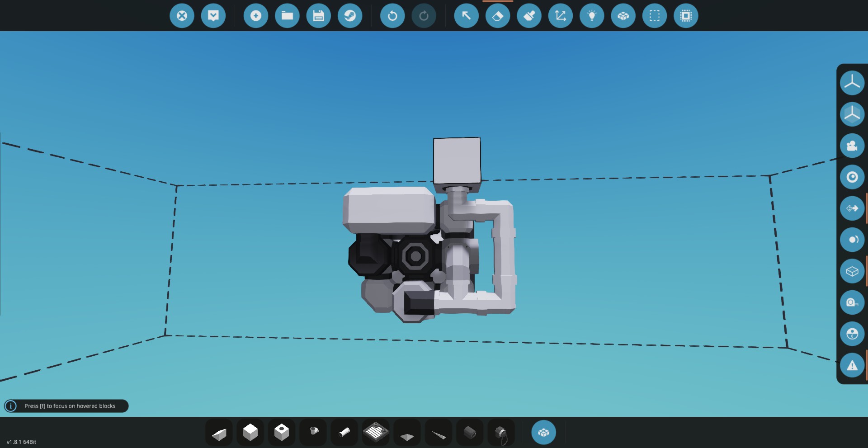Image resolution: width=868 pixels, height=448 pixels.
Task: Select the cube with hole block
Action: point(282,433)
